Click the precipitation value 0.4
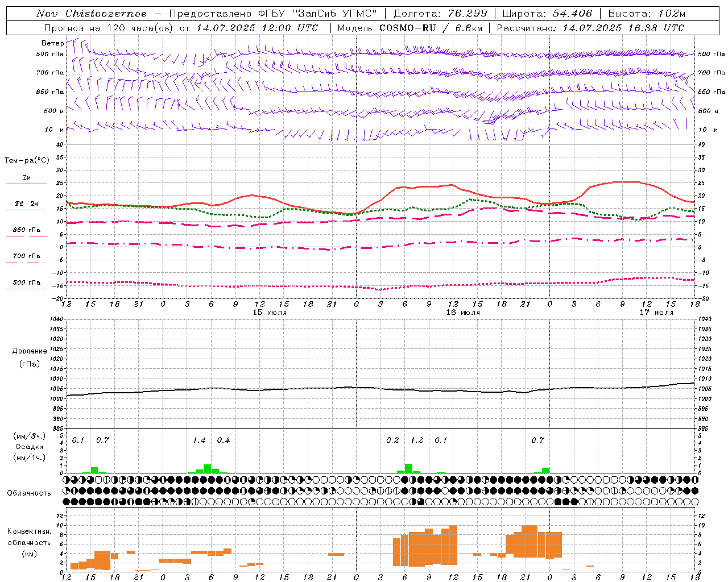Screen dimensions: 728x582 click(224, 440)
